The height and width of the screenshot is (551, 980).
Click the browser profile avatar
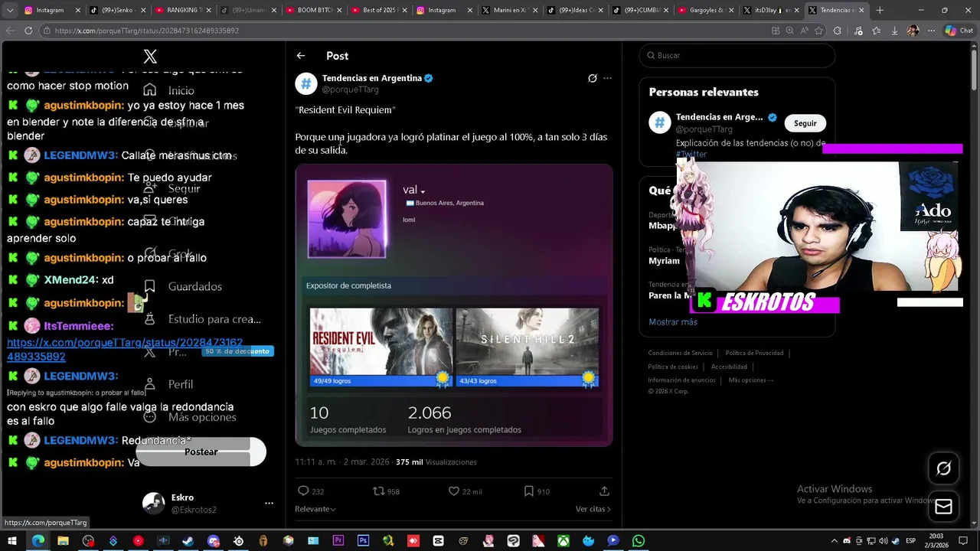pos(913,31)
